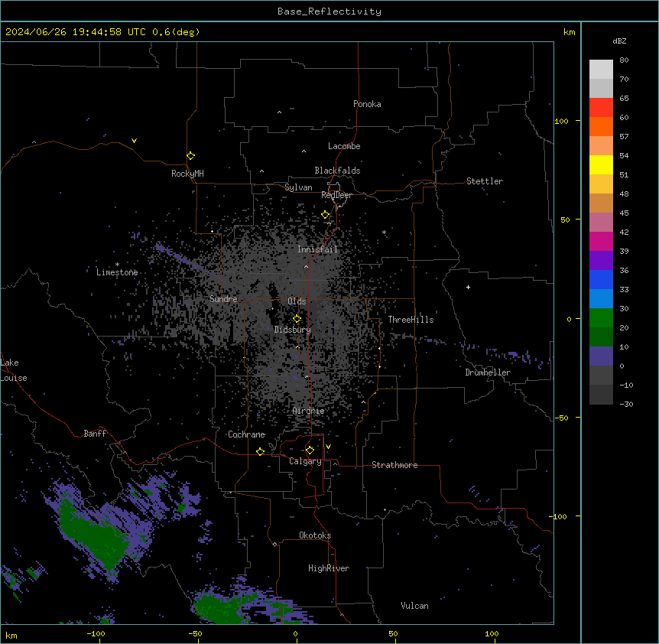Click the slate blue 0-10 dBZ legend swatch

[x=601, y=356]
